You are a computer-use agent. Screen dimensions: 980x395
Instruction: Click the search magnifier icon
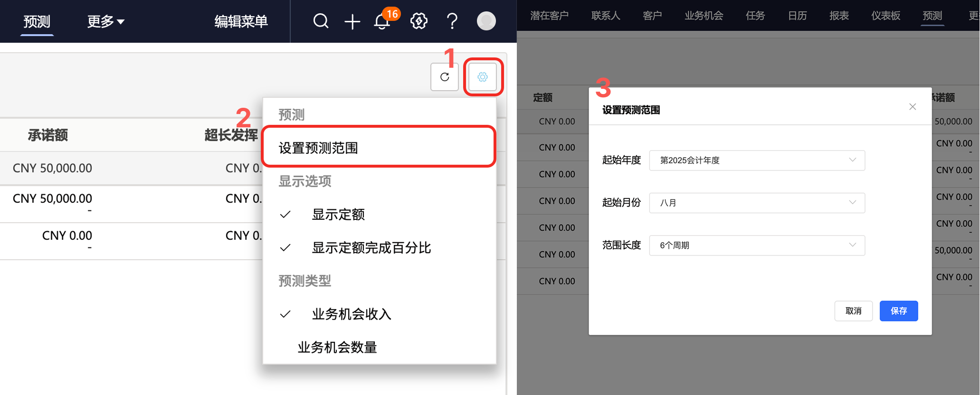tap(321, 21)
